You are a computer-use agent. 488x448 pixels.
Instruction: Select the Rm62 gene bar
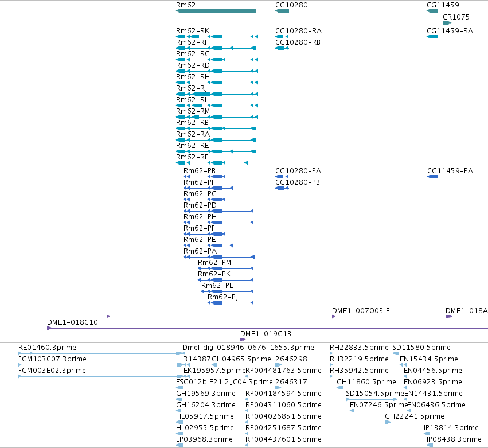coord(216,11)
